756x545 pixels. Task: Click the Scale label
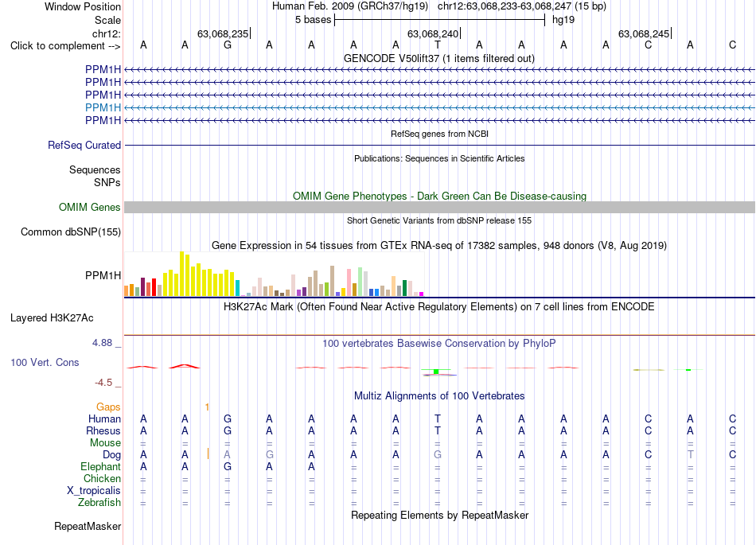click(107, 20)
